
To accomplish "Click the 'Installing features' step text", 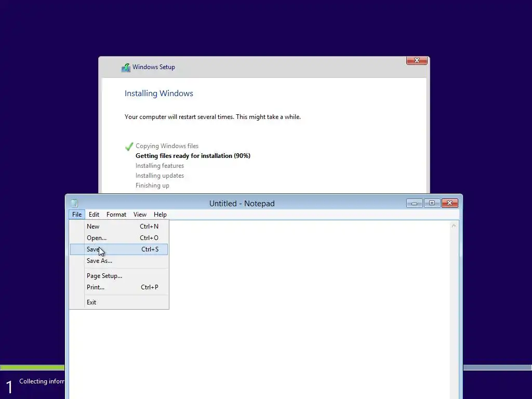I will click(x=160, y=166).
